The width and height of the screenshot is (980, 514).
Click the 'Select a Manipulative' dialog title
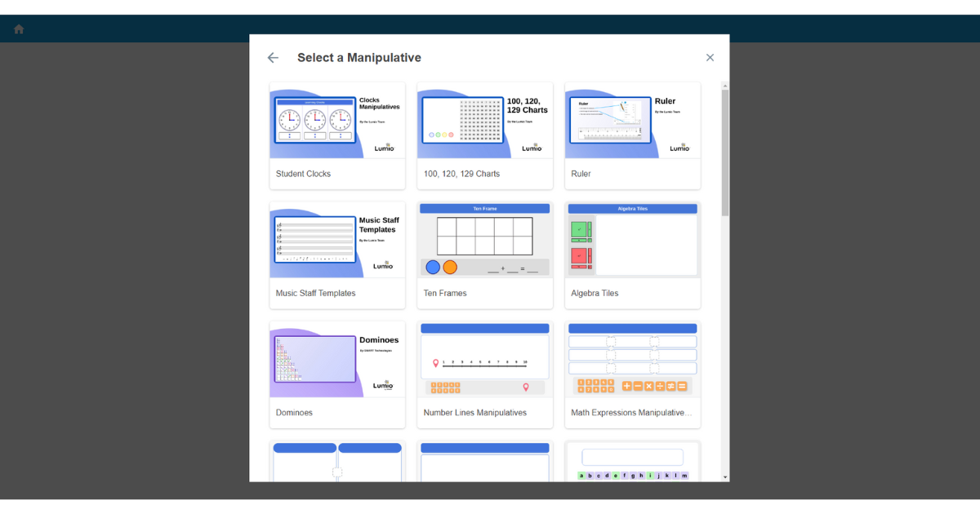pyautogui.click(x=359, y=57)
